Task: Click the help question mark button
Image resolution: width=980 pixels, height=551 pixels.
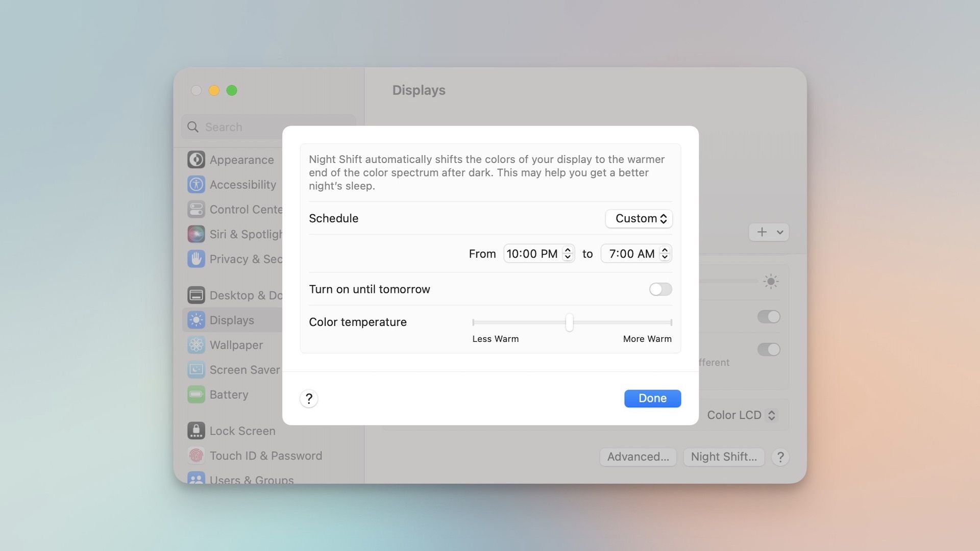Action: 308,398
